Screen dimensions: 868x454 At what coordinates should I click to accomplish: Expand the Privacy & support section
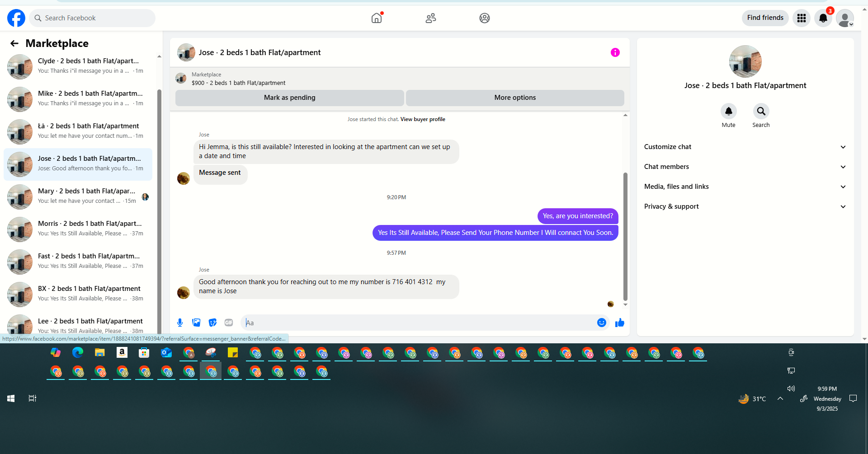pos(745,206)
